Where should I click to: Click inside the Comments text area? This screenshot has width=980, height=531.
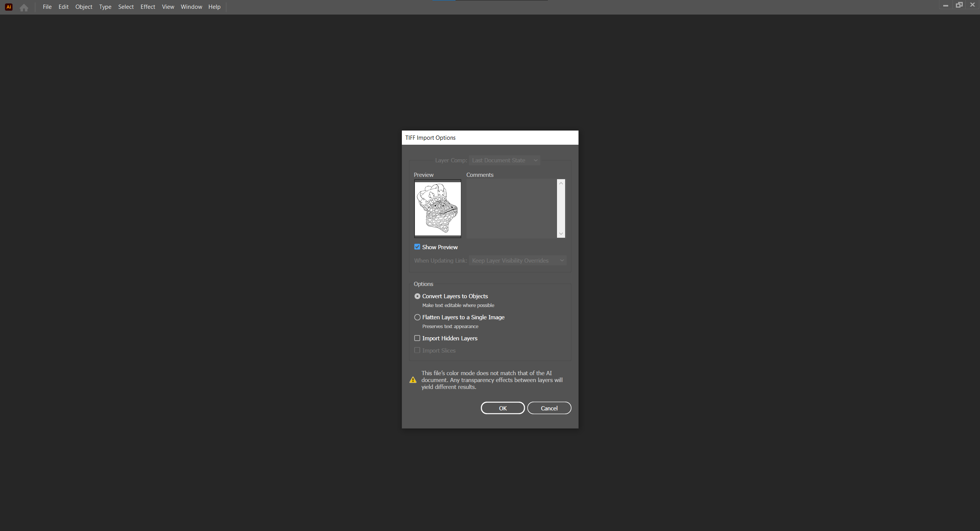coord(511,209)
